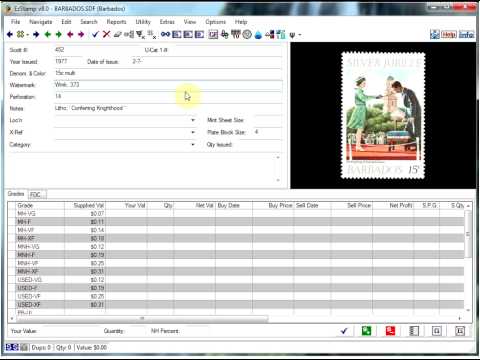Expand the Loc'n dropdown

pyautogui.click(x=193, y=120)
